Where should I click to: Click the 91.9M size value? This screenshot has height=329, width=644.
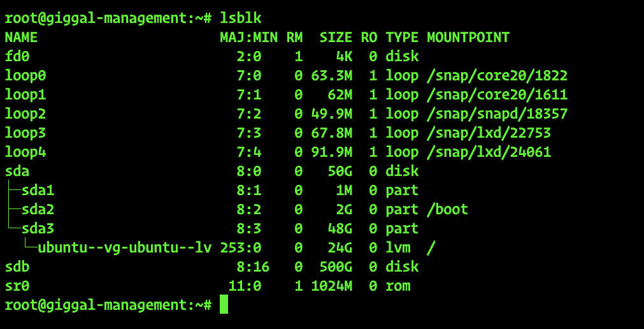pyautogui.click(x=331, y=152)
